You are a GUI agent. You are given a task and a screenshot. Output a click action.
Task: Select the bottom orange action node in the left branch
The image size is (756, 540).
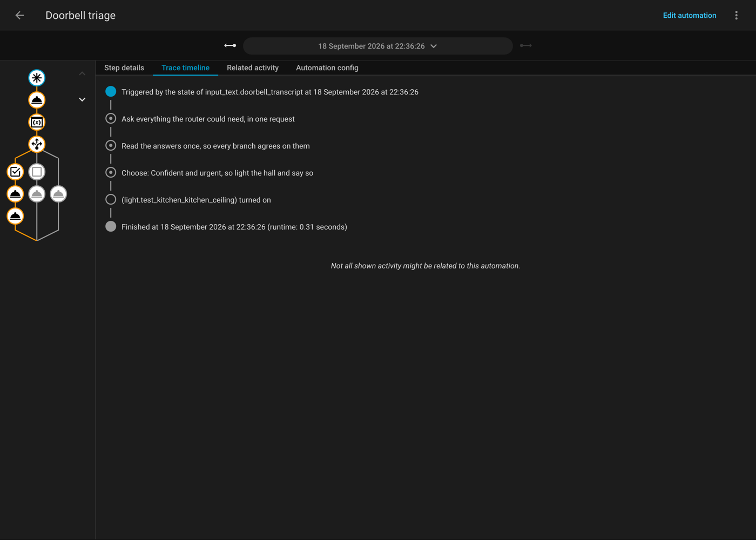(x=15, y=216)
